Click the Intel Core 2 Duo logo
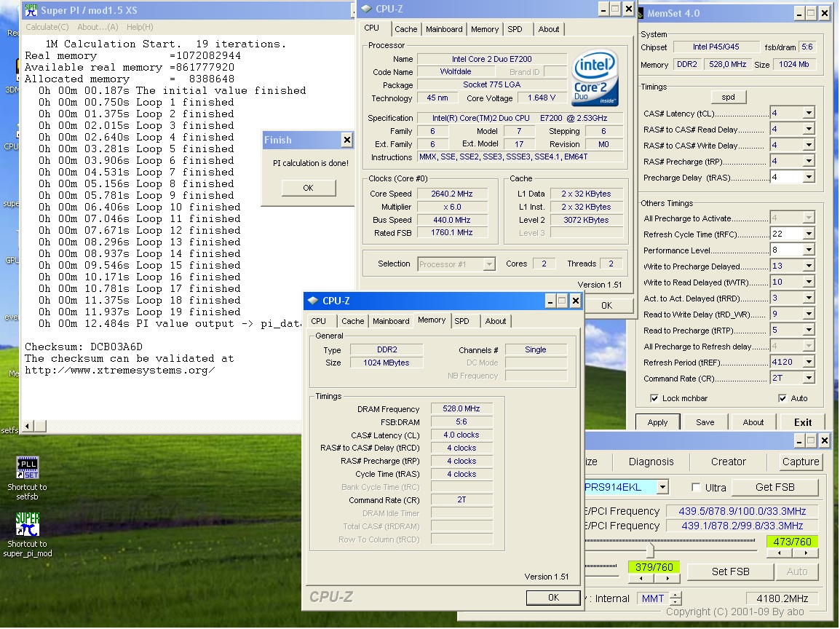The image size is (840, 629). tap(595, 79)
